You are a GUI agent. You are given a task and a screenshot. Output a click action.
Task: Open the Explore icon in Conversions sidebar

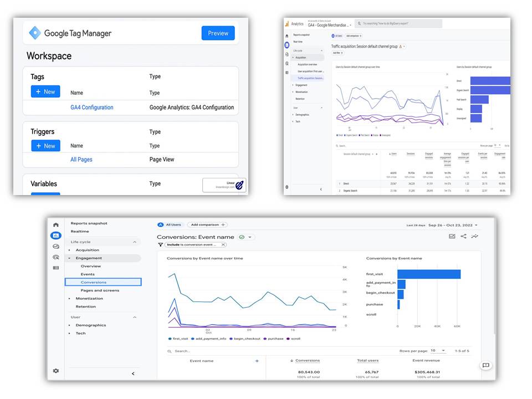[x=56, y=246]
